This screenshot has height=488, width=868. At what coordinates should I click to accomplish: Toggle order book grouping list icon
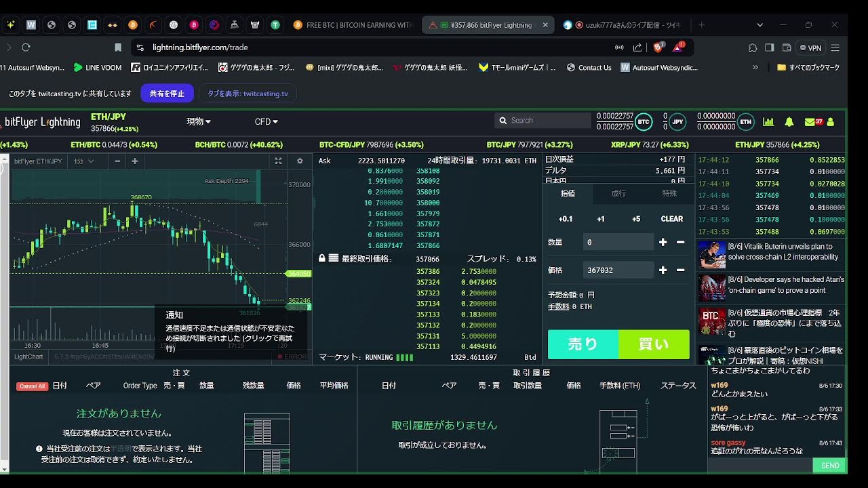[334, 258]
